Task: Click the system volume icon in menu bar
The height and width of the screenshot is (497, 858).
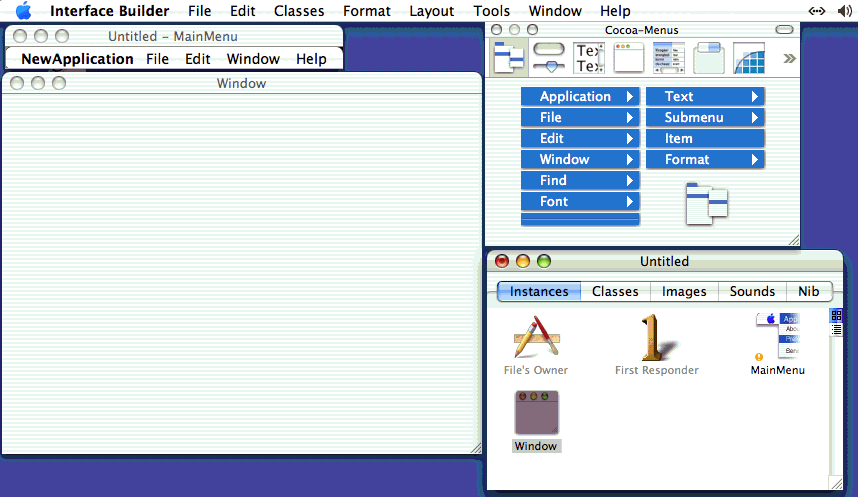Action: coord(843,11)
